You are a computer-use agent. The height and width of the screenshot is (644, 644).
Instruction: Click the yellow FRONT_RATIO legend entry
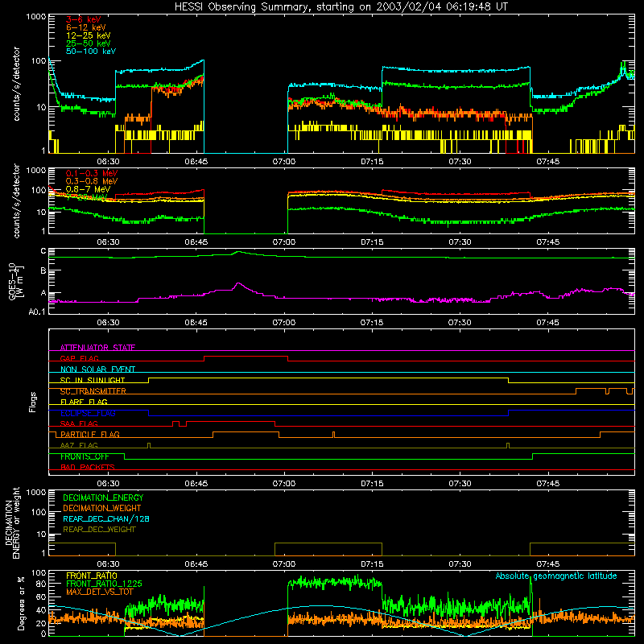tap(92, 576)
